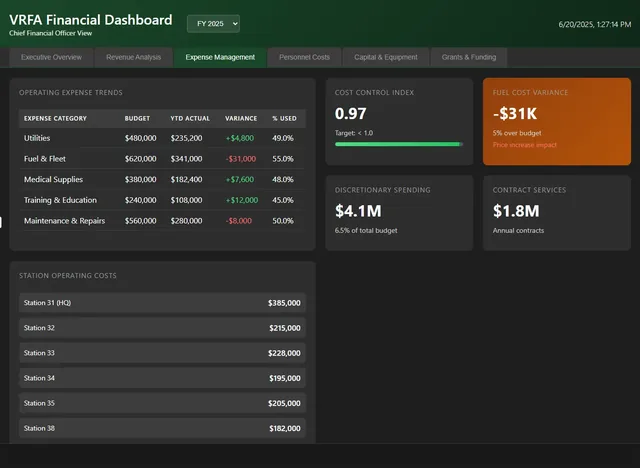This screenshot has width=640, height=468.
Task: Select the Station 31 (HQ) row
Action: [162, 303]
